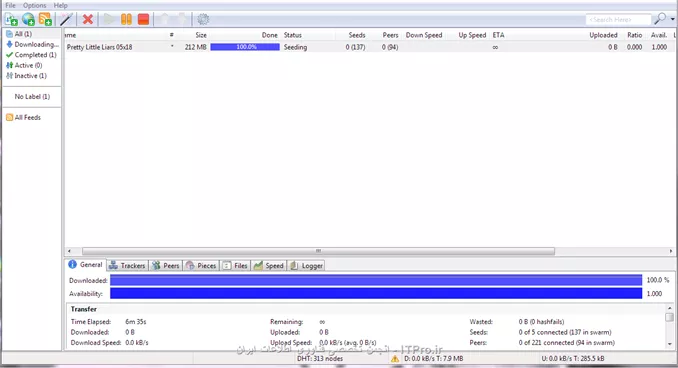Select the Inactive (1) category
Screen dimensions: 678x368
[x=26, y=76]
